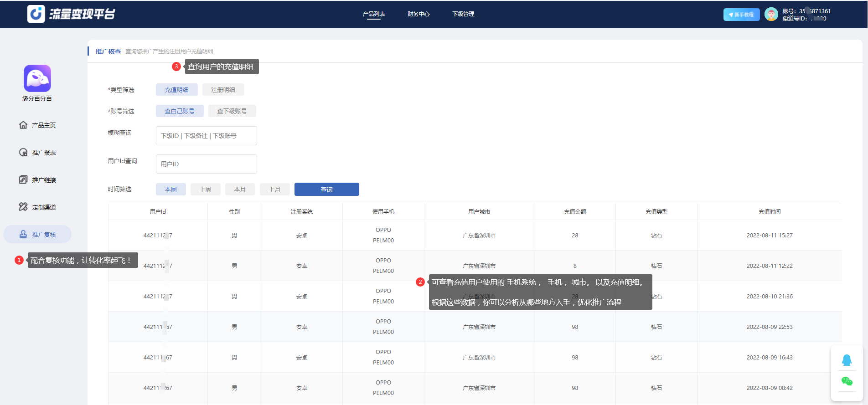Viewport: 868px width, 405px height.
Task: Click the 产品主页 home icon
Action: 23,125
